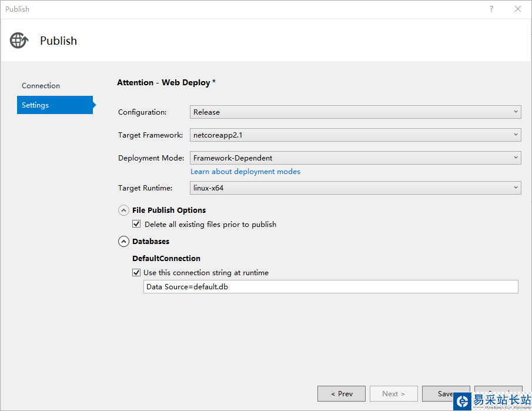Expand the Deployment Mode dropdown
This screenshot has width=532, height=411.
click(x=356, y=158)
